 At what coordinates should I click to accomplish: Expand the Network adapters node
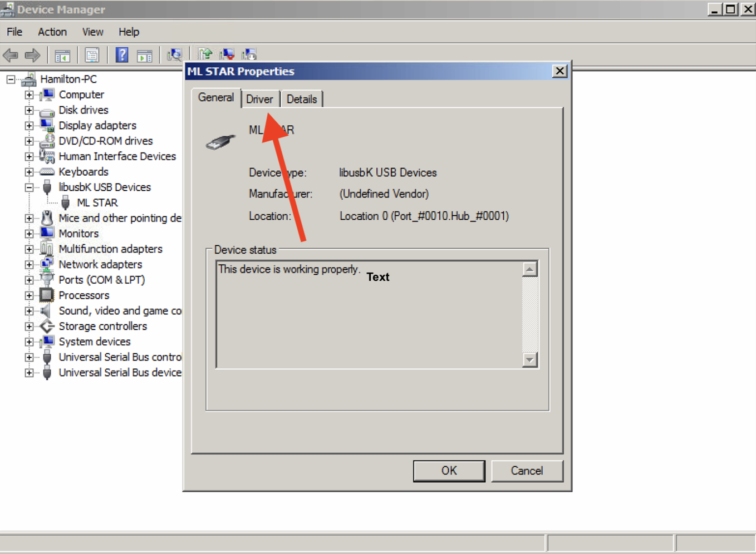29,265
